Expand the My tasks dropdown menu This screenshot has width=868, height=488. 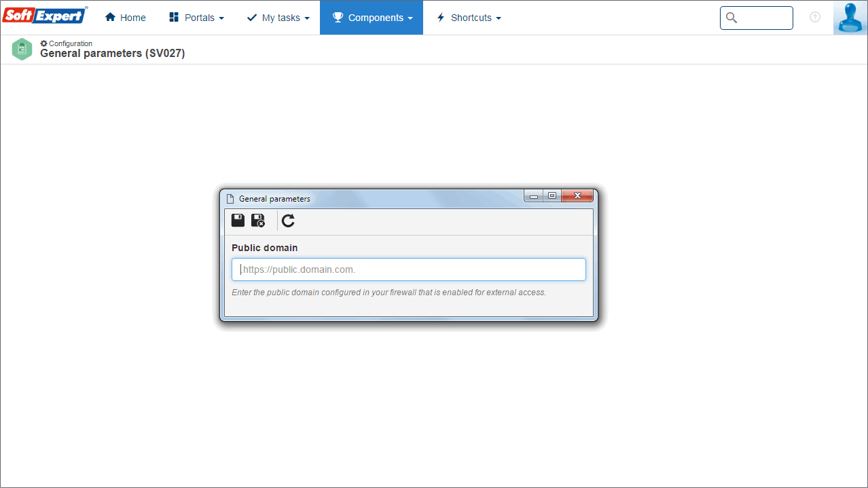(278, 18)
